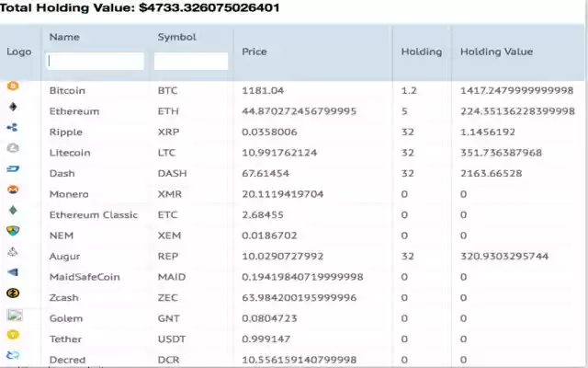Click the Tether logo icon
Screen dimensions: 588x368
click(13, 334)
